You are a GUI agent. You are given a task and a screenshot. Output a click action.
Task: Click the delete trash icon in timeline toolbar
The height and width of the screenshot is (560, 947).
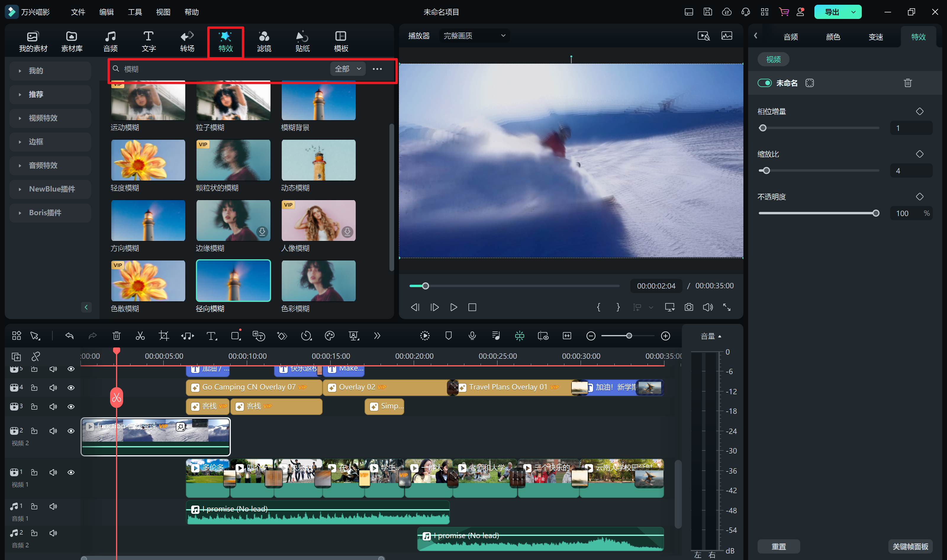tap(117, 335)
